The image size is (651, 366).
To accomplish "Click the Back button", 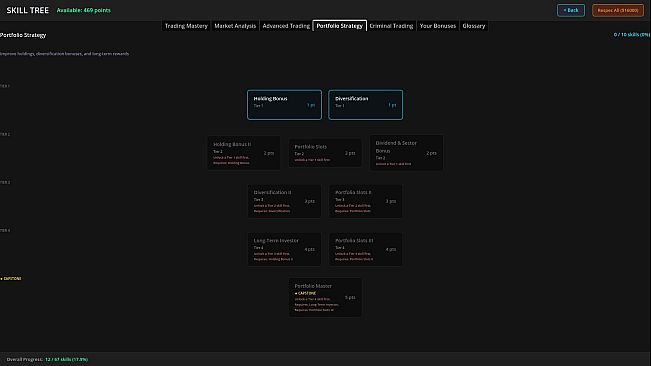I will click(x=571, y=10).
